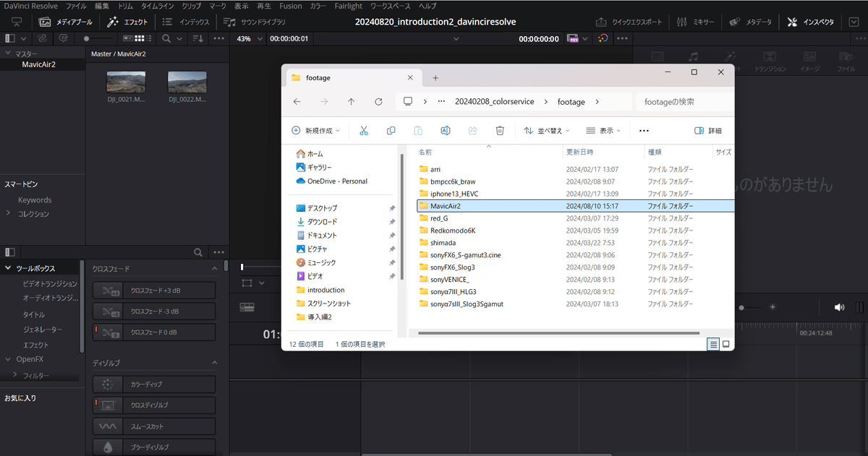Click the delete trash icon in Explorer
This screenshot has width=868, height=456.
pos(500,131)
